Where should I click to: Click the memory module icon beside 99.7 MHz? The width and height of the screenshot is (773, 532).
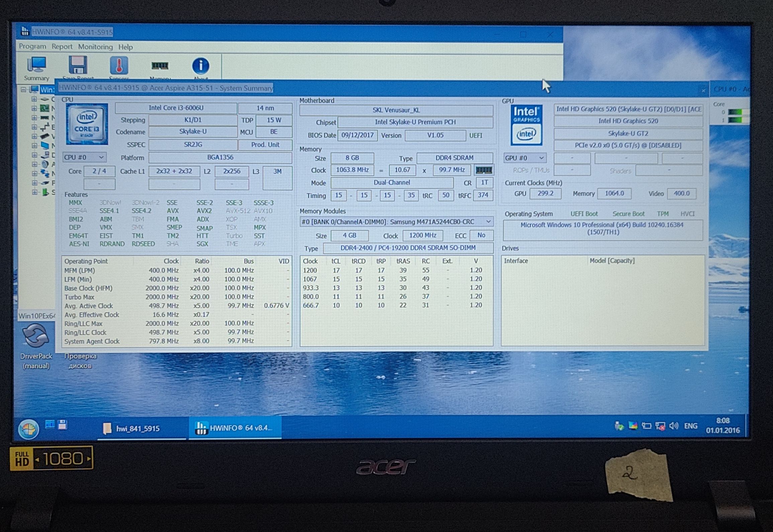(x=484, y=170)
